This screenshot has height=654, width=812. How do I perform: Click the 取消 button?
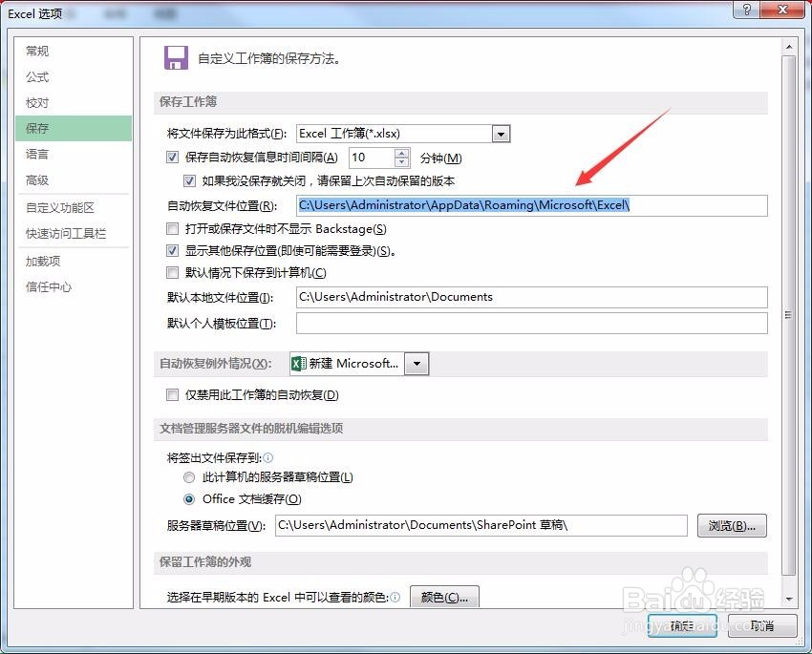(x=761, y=625)
